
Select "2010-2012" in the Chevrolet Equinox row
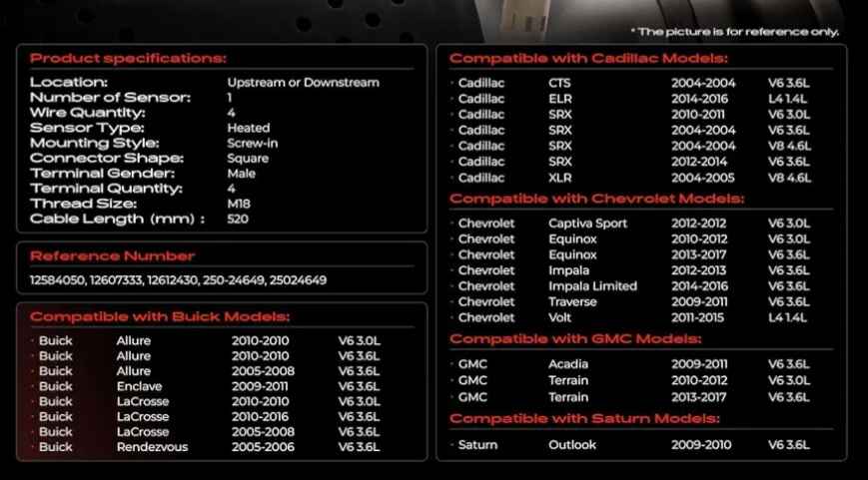[x=698, y=240]
